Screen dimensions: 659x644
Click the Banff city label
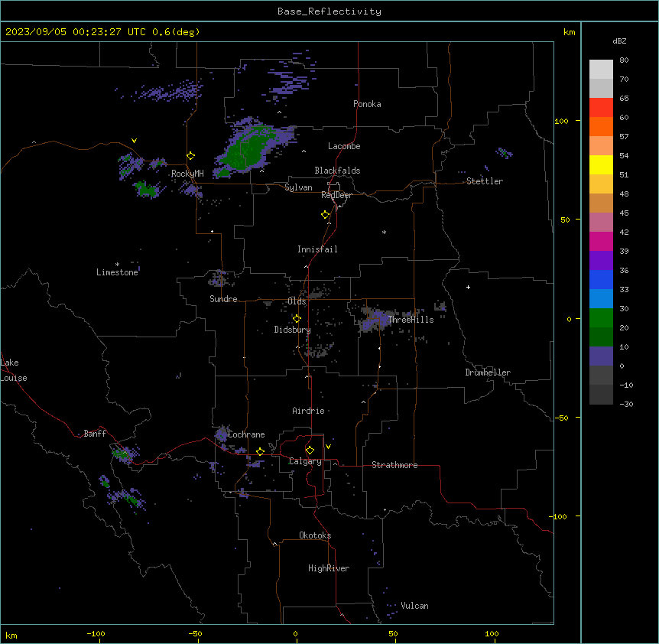tap(95, 434)
